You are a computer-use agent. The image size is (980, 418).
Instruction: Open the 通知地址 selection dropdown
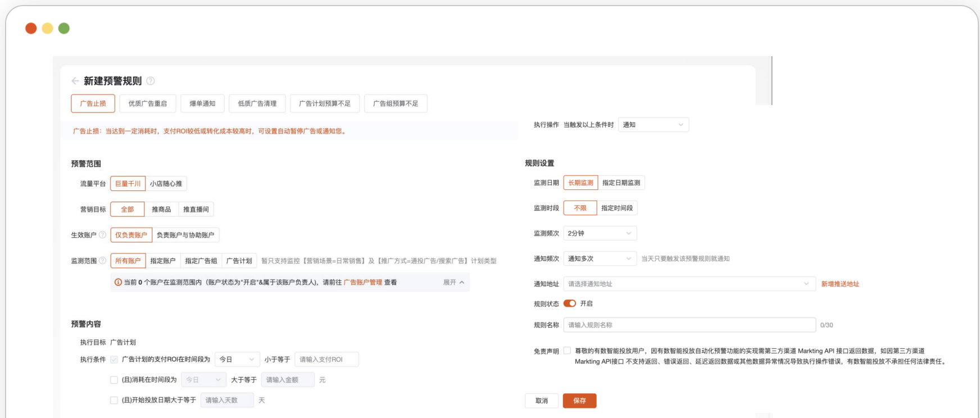tap(689, 284)
